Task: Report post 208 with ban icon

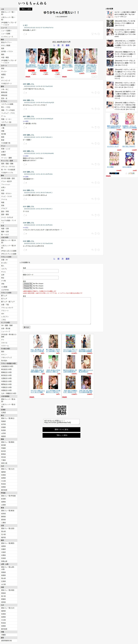Action: click(99, 144)
